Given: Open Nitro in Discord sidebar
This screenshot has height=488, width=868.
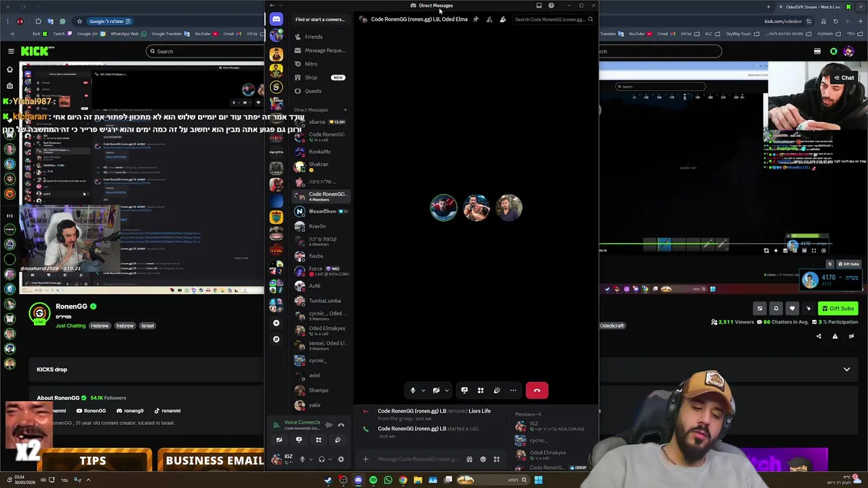Looking at the screenshot, I should [320, 64].
